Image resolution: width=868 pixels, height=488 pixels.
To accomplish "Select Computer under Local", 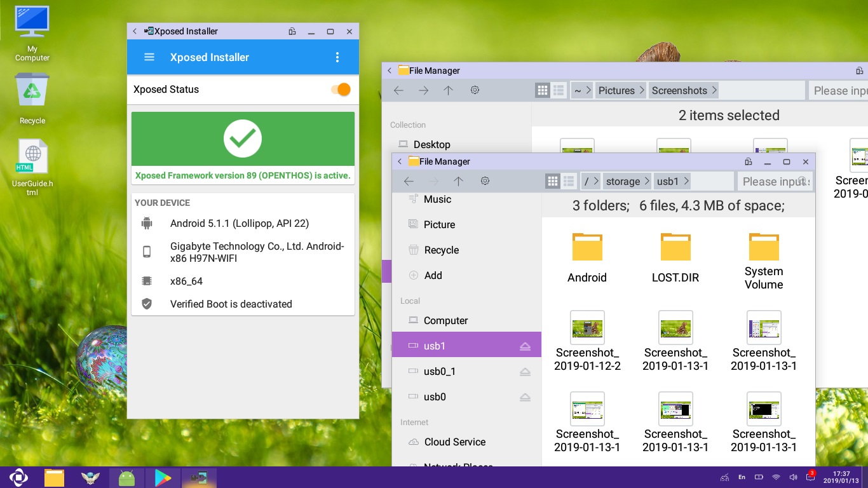I will (466, 320).
